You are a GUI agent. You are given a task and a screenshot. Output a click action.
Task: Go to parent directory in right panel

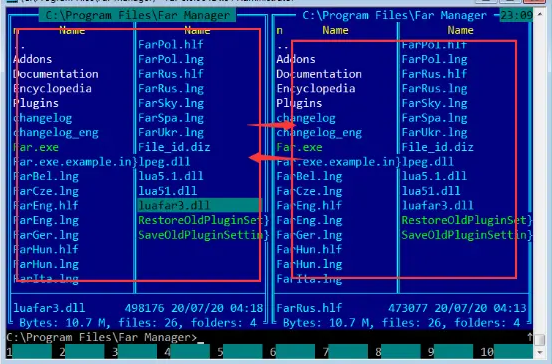(x=282, y=45)
